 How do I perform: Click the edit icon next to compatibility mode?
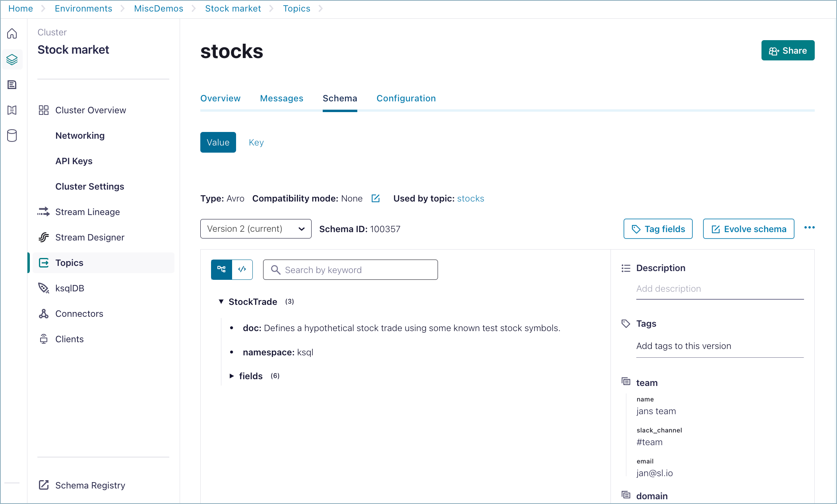tap(375, 198)
